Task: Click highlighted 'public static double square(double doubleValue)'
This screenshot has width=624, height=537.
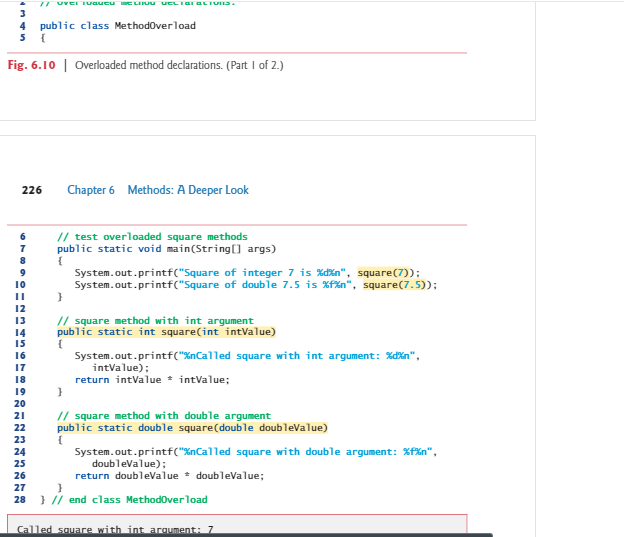Action: point(192,428)
